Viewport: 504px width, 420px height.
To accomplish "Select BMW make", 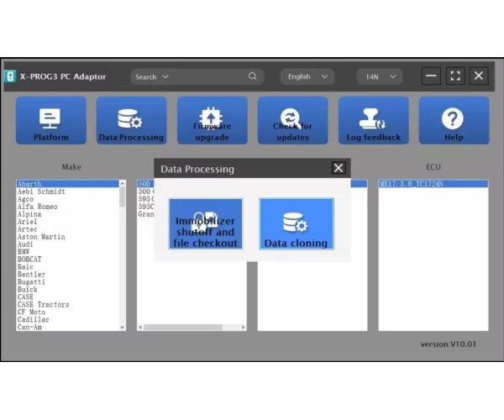I will click(67, 252).
